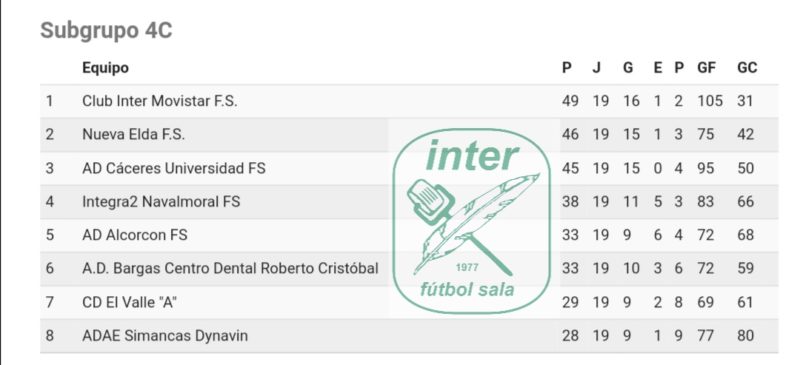Viewport: 800px width, 365px height.
Task: Select AD Cáceres Universidad FS
Action: coord(174,168)
